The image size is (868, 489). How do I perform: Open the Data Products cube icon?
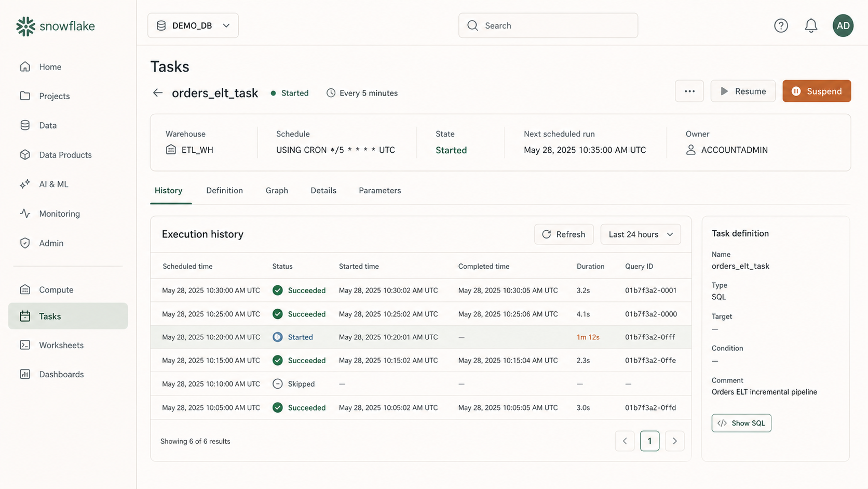click(25, 155)
